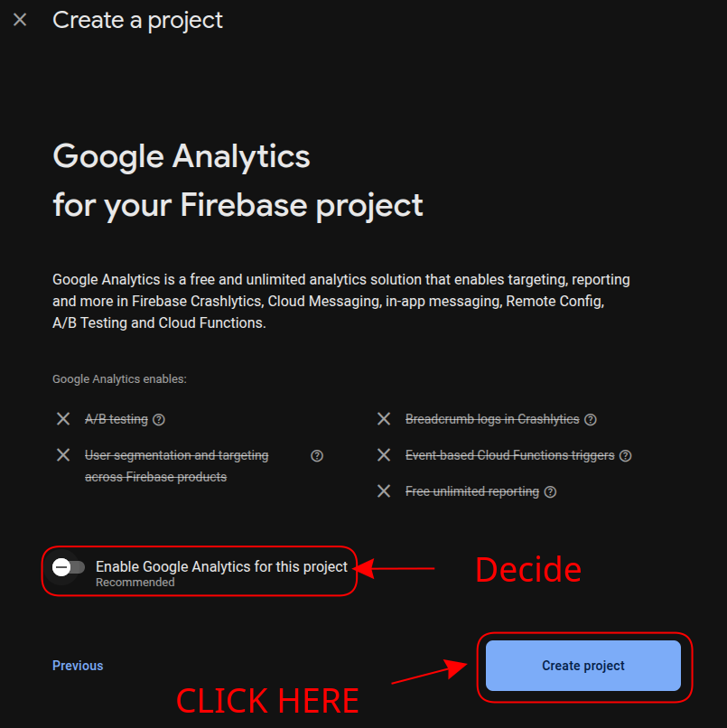
Task: Click the Recommended text under the toggle label
Action: point(135,583)
